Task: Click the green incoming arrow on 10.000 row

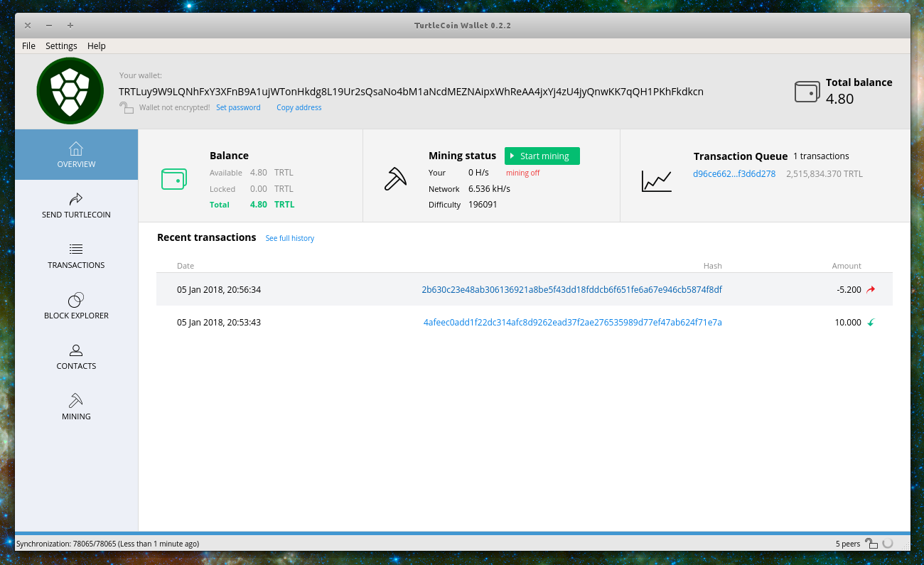Action: (871, 323)
